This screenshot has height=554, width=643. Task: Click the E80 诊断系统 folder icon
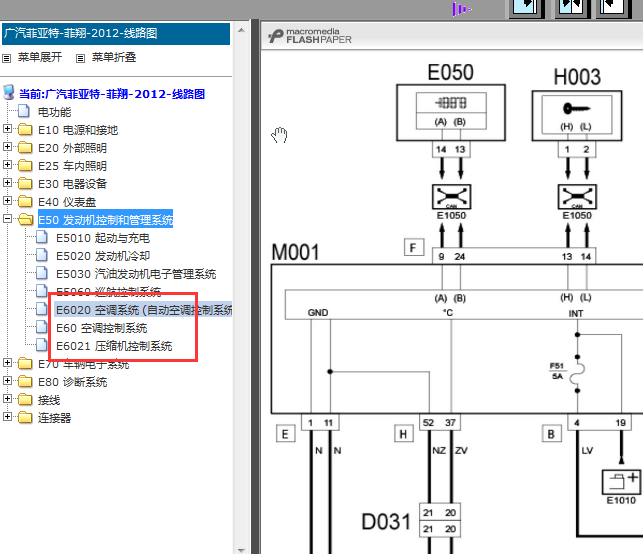[25, 381]
